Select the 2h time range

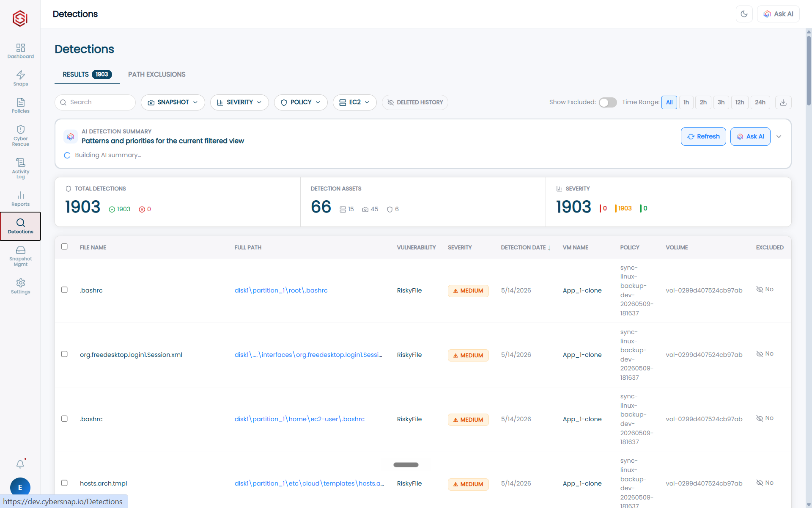[703, 102]
